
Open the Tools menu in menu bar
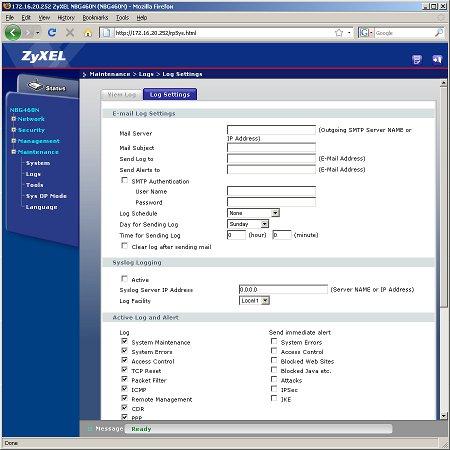click(122, 18)
